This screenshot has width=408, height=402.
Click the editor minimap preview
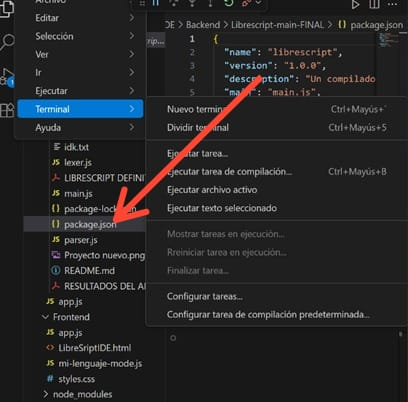point(388,39)
